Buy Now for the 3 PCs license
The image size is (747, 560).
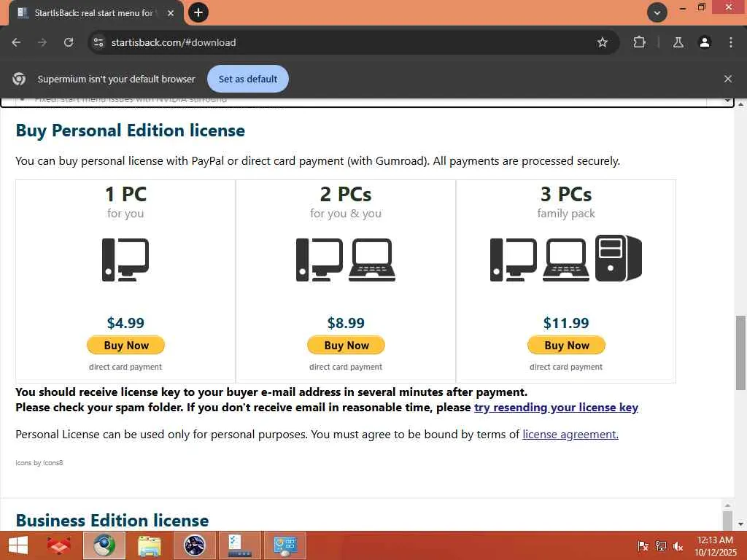tap(566, 345)
